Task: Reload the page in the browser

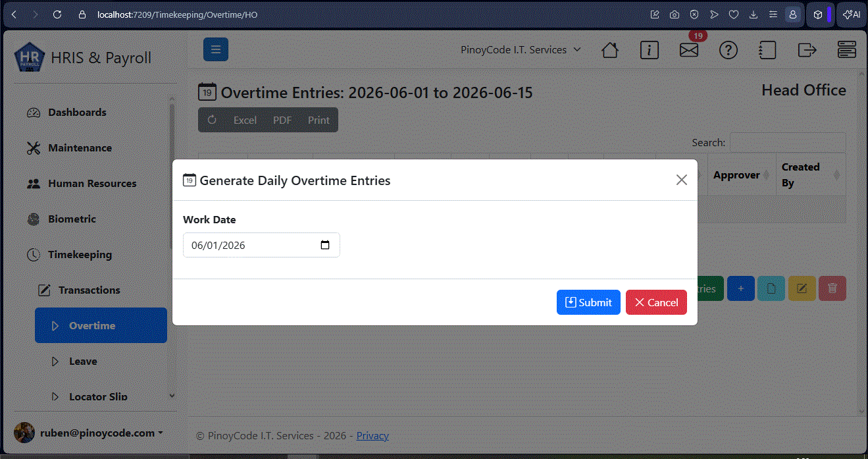Action: 57,14
